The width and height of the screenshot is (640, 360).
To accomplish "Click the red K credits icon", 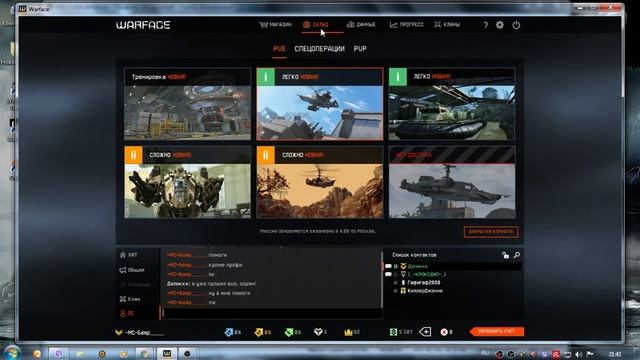I will click(444, 332).
